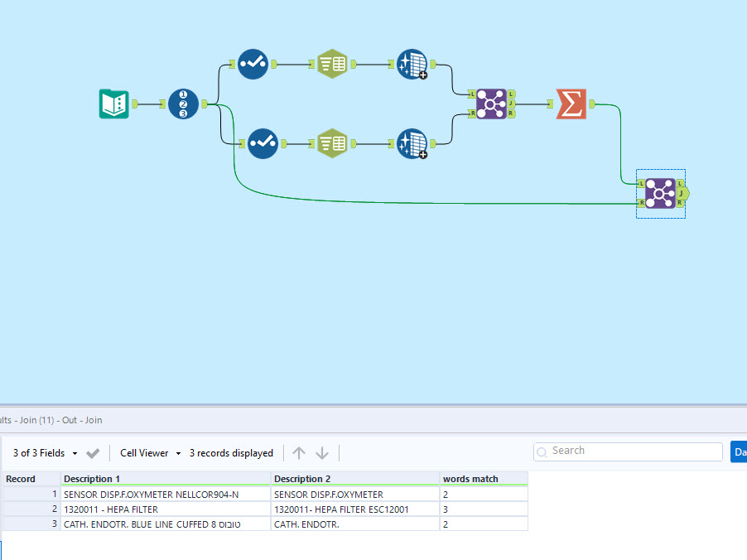
Task: Click the up arrow record navigation button
Action: point(299,452)
